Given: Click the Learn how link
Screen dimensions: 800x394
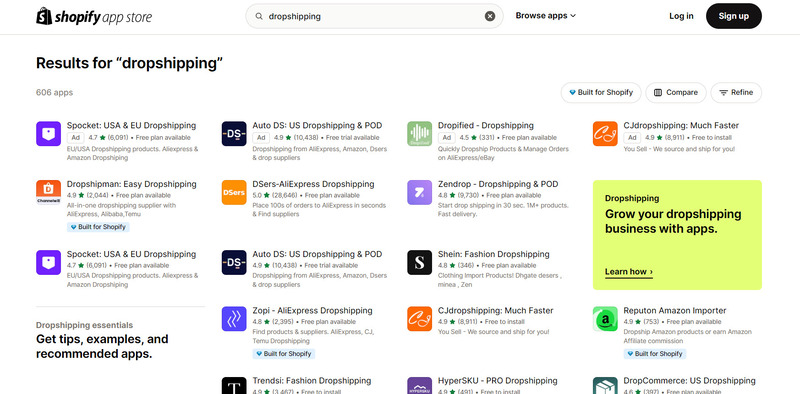Looking at the screenshot, I should click(x=629, y=272).
